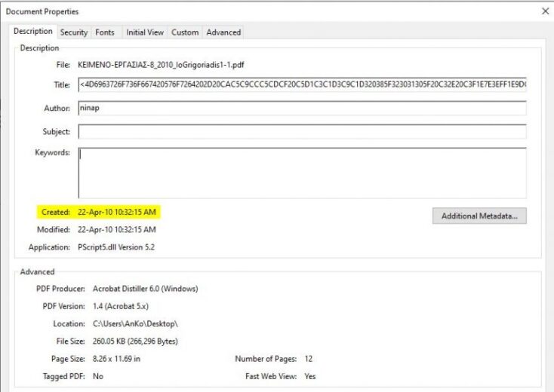Open the Advanced tab

tap(223, 32)
